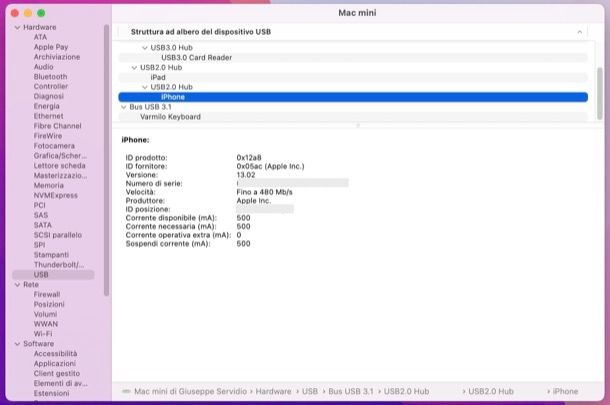Select Masterizzazio... in the sidebar
The width and height of the screenshot is (610, 405).
(60, 175)
